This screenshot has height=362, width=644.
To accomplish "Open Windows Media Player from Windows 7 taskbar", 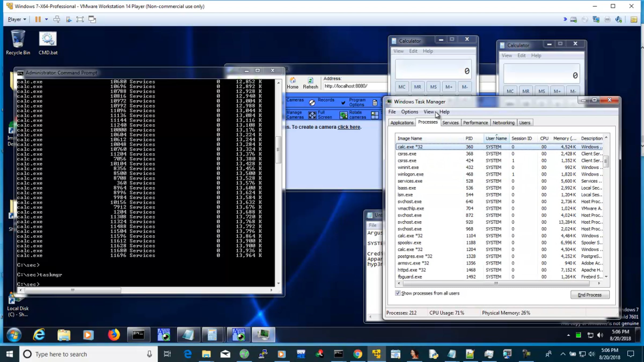I will click(x=88, y=335).
